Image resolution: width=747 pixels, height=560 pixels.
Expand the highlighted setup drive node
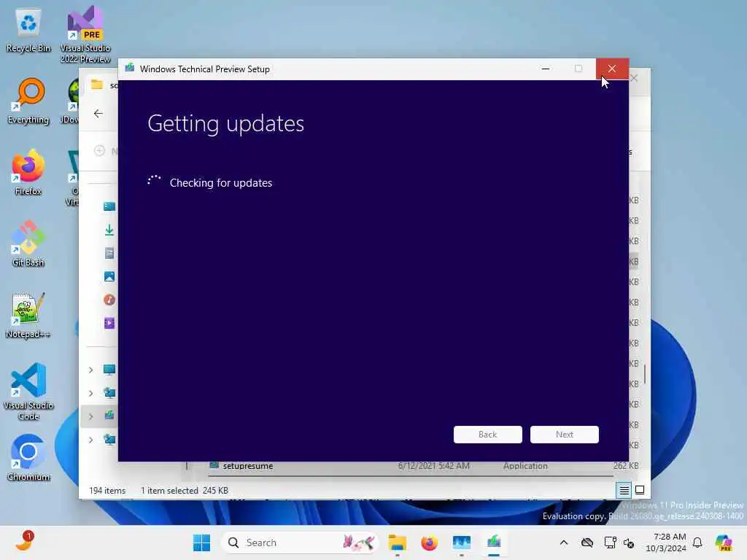90,416
